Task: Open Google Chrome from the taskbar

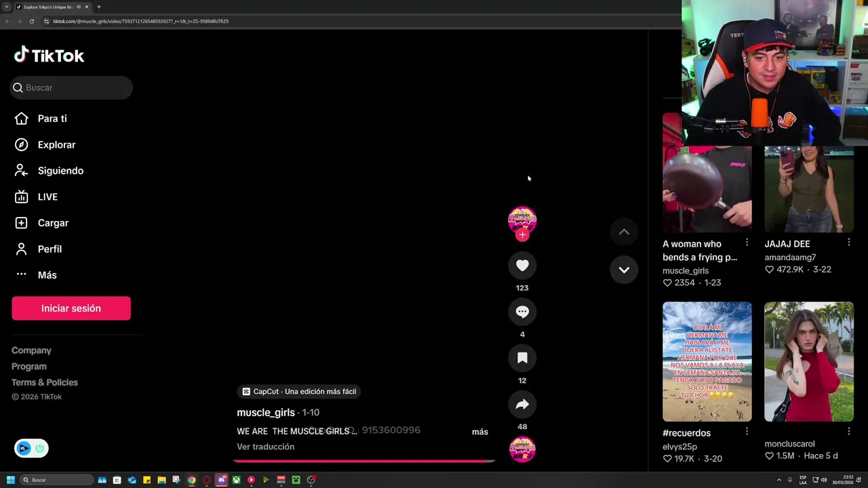Action: click(x=191, y=480)
